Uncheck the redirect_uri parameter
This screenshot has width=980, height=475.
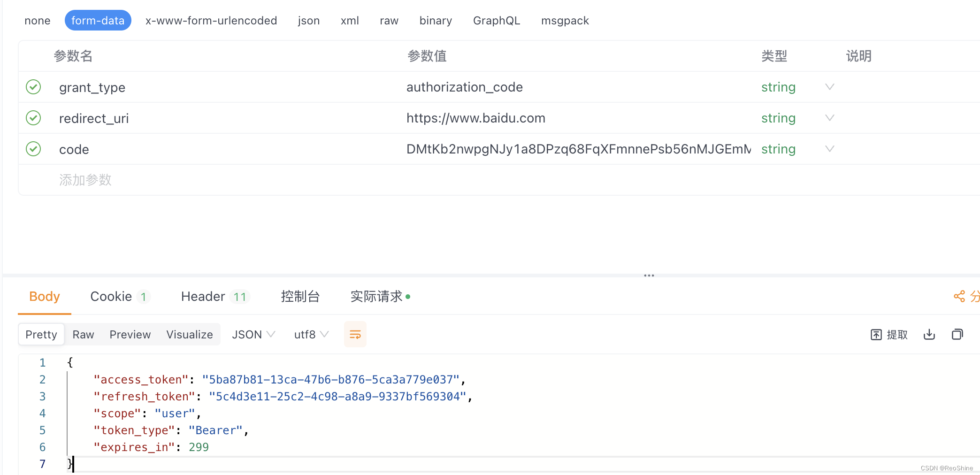tap(33, 118)
